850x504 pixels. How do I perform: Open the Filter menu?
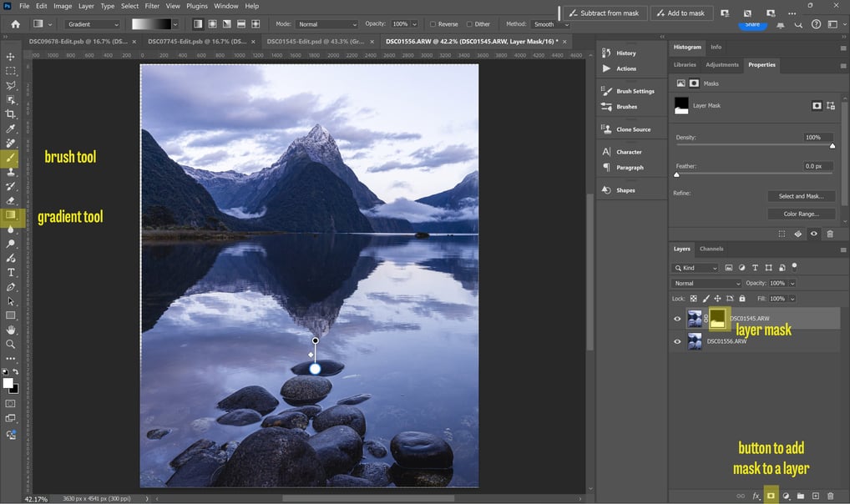pos(152,6)
